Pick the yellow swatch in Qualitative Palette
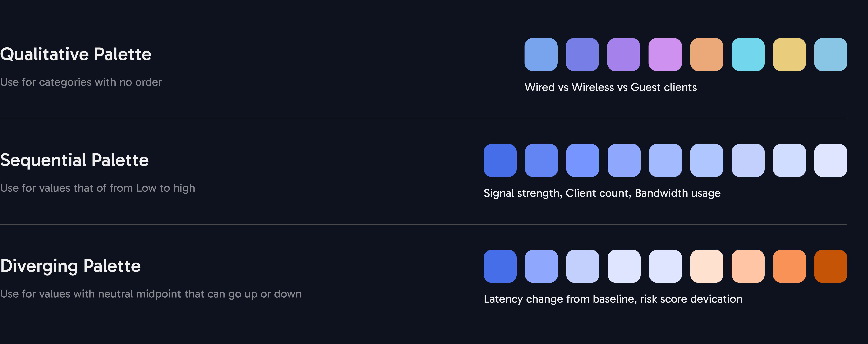 789,55
